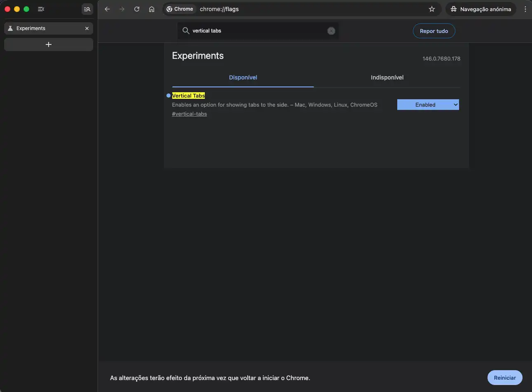This screenshot has width=532, height=392.
Task: Reload the current page
Action: pos(137,9)
